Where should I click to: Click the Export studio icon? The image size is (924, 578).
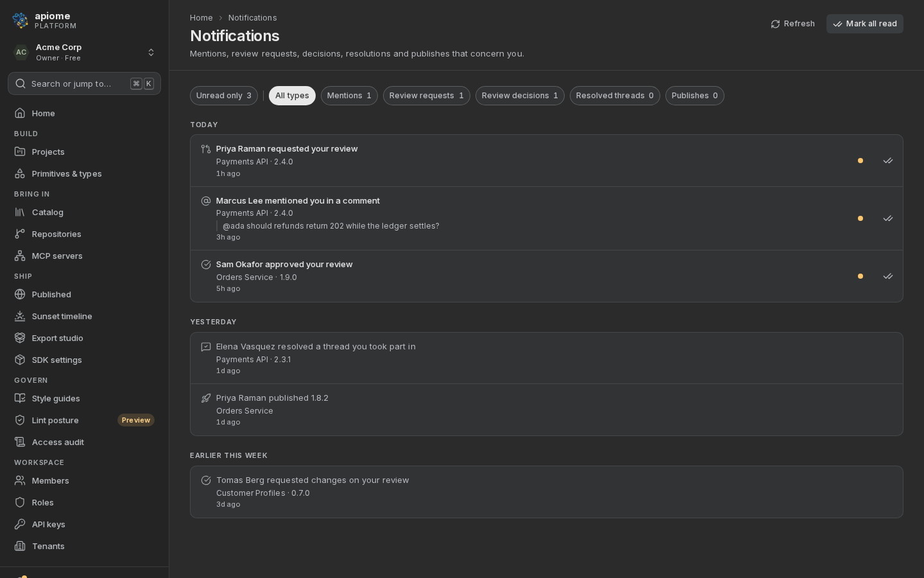20,338
